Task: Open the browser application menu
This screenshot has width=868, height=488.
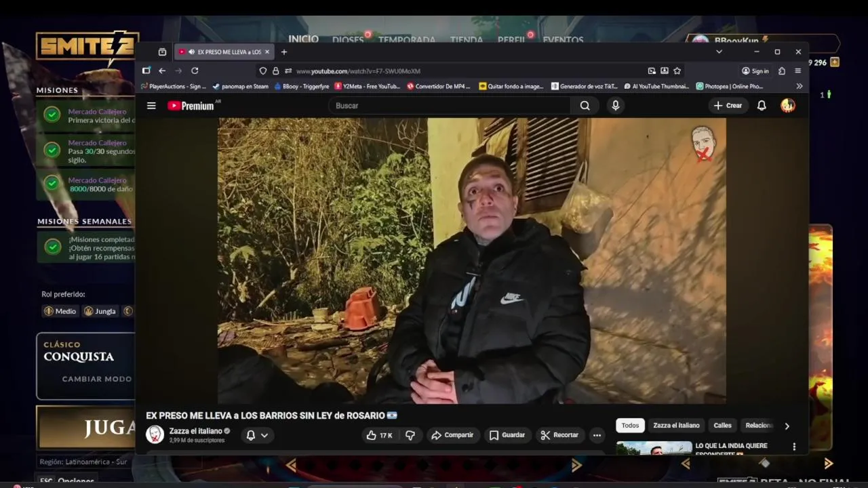Action: (x=798, y=70)
